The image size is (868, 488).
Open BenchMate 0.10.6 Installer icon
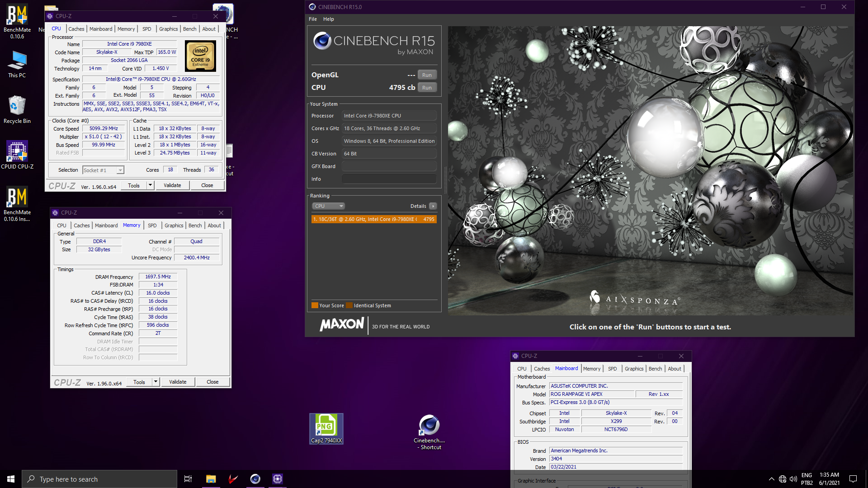pyautogui.click(x=17, y=204)
